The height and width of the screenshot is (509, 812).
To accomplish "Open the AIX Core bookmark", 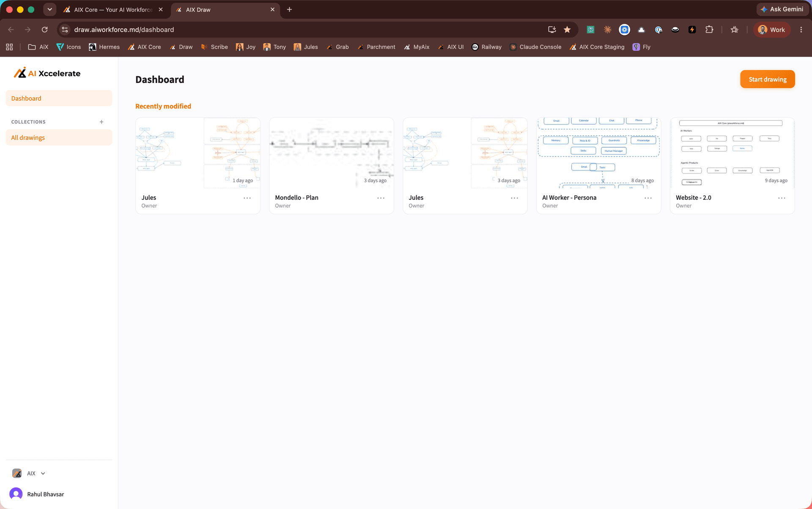I will 144,47.
